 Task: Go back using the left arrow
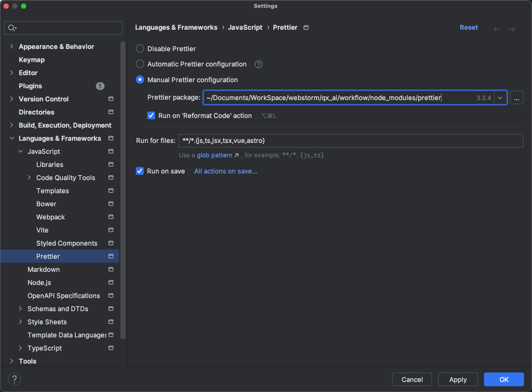(497, 29)
